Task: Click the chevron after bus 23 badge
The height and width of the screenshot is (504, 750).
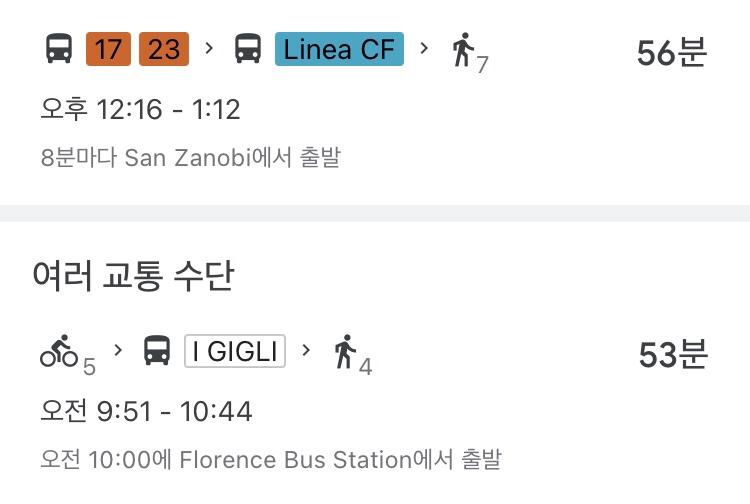Action: pos(209,48)
